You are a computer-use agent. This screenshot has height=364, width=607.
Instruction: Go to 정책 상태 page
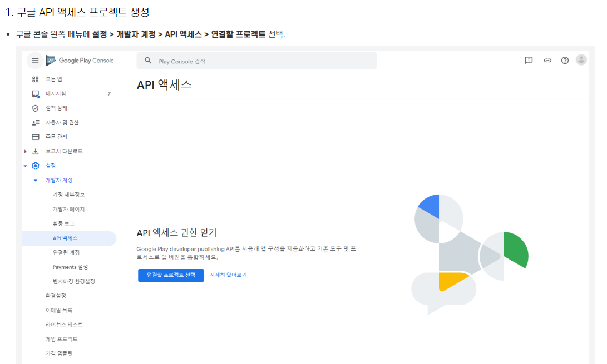tap(57, 108)
